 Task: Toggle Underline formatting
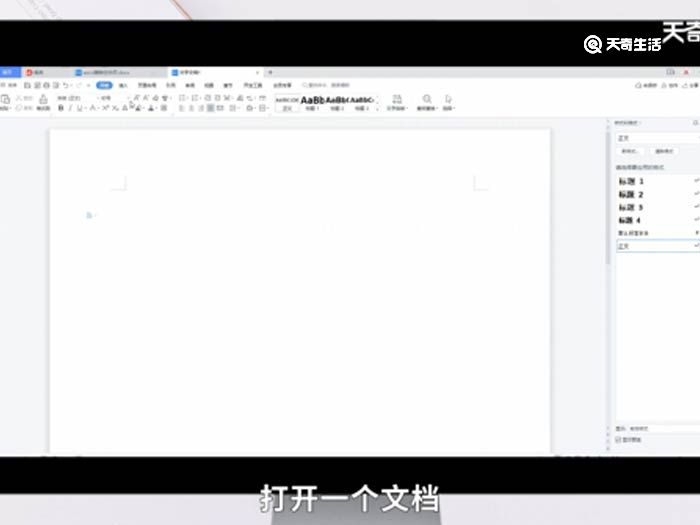point(80,108)
